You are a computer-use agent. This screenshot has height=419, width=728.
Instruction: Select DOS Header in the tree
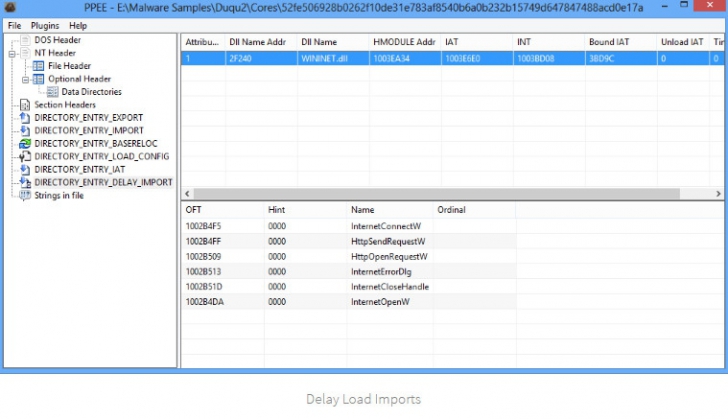click(58, 40)
